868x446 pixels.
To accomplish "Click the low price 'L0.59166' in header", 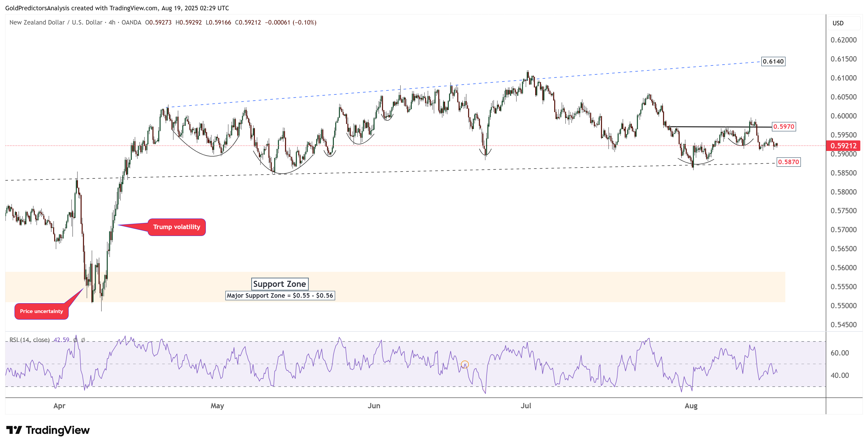I will [218, 22].
